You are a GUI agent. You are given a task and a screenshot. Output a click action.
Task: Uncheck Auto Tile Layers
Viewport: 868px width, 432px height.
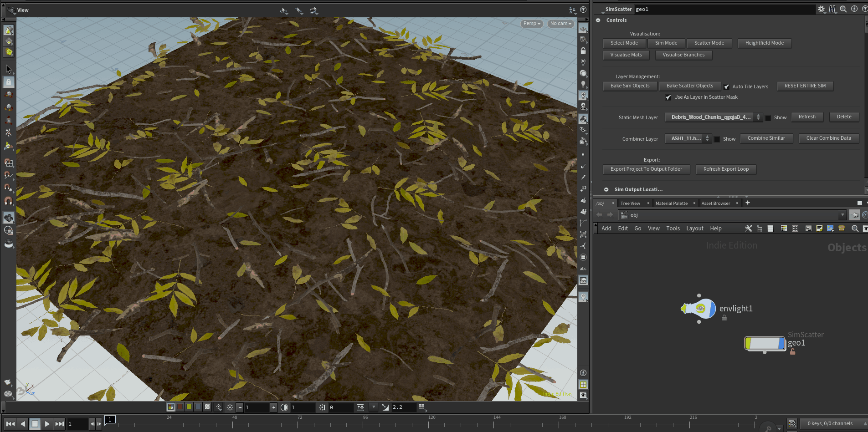pyautogui.click(x=727, y=86)
